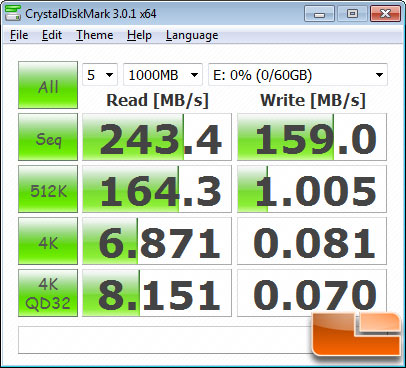Open the Edit menu
The width and height of the screenshot is (406, 368).
click(52, 35)
